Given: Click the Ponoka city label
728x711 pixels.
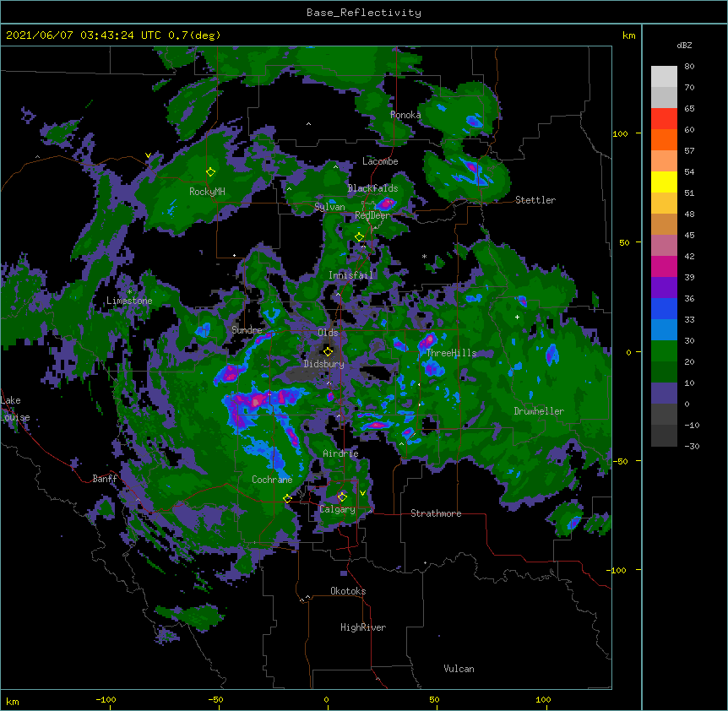Looking at the screenshot, I should 405,115.
